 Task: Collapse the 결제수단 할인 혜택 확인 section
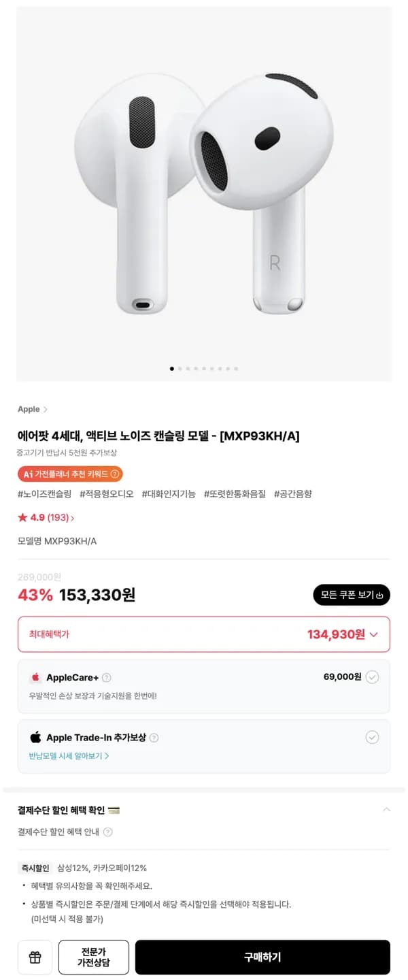tap(386, 810)
